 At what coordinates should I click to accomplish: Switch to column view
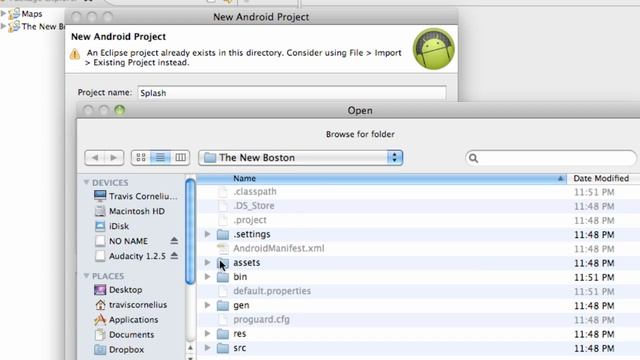pos(180,158)
